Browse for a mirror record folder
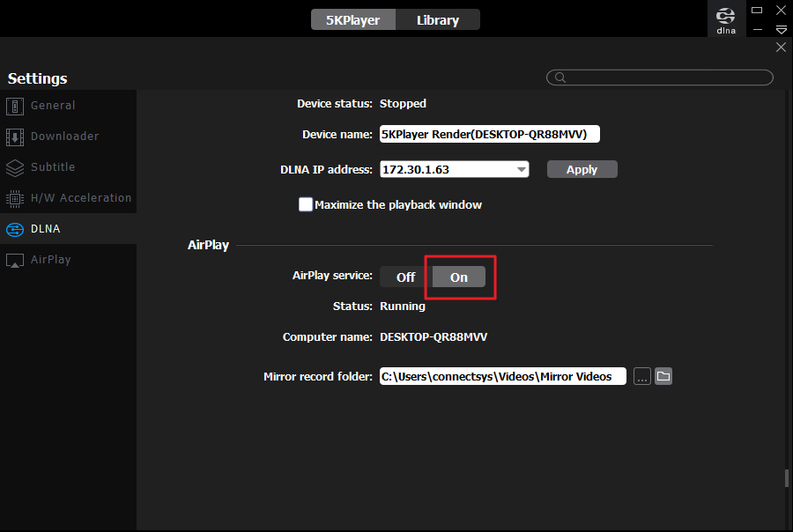 click(641, 376)
